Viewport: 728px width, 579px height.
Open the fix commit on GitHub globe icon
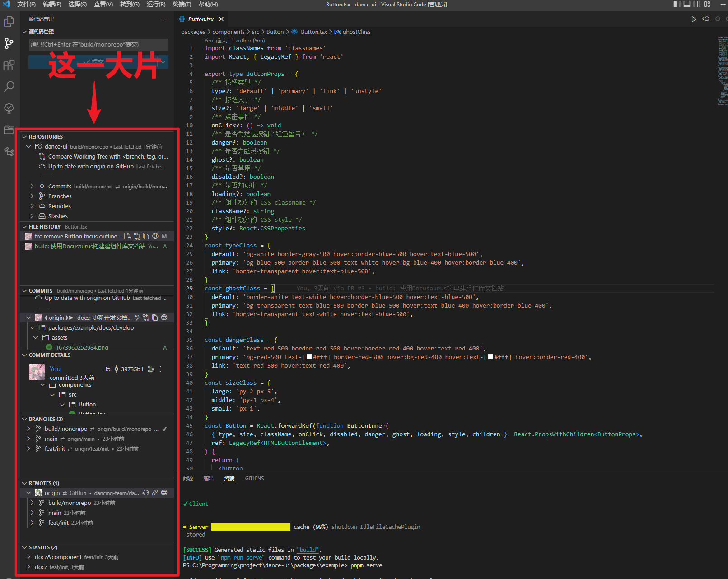[155, 236]
